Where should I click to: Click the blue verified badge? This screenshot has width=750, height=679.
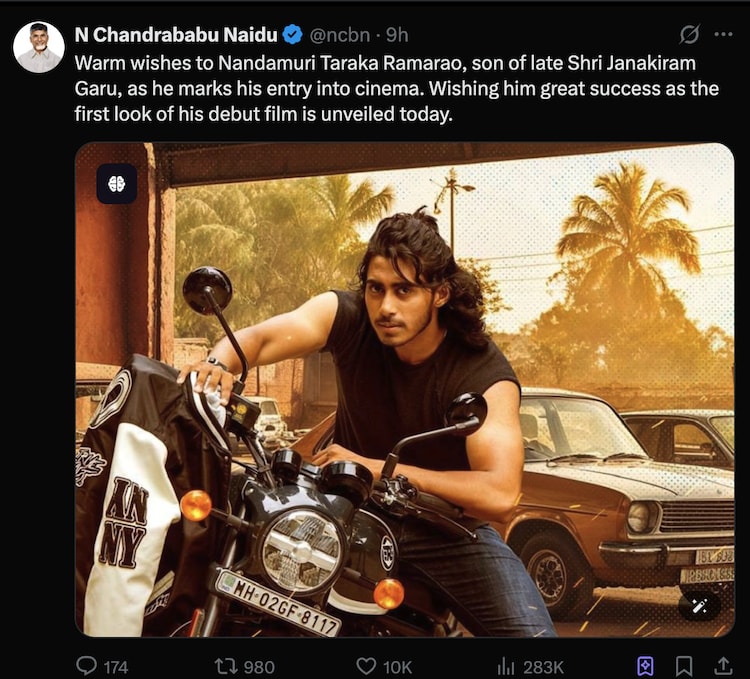[x=292, y=34]
